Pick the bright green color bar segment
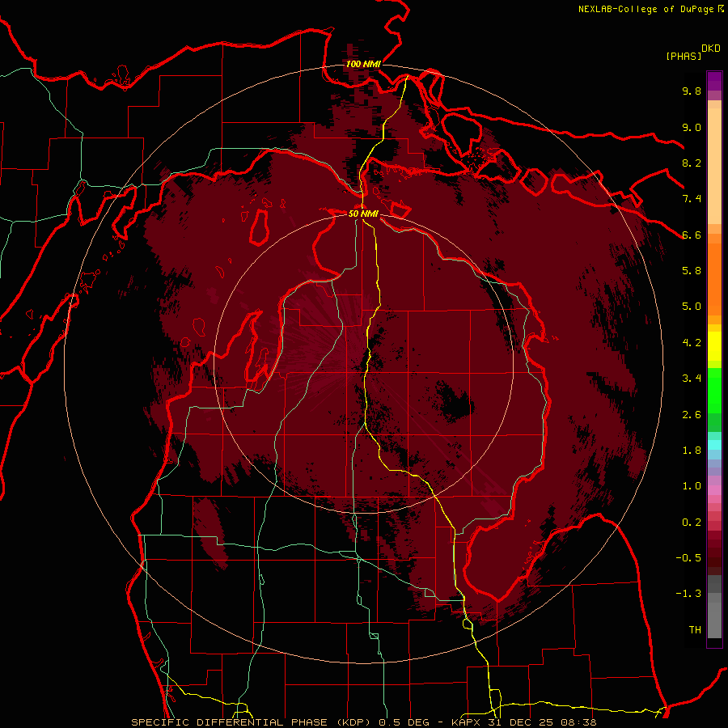Viewport: 728px width, 728px height. point(714,390)
